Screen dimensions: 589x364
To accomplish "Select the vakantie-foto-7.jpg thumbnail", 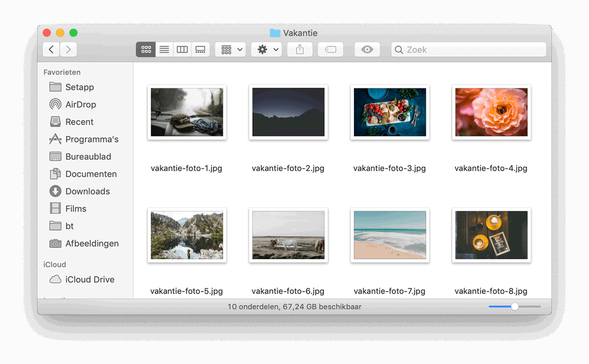I will tap(390, 235).
